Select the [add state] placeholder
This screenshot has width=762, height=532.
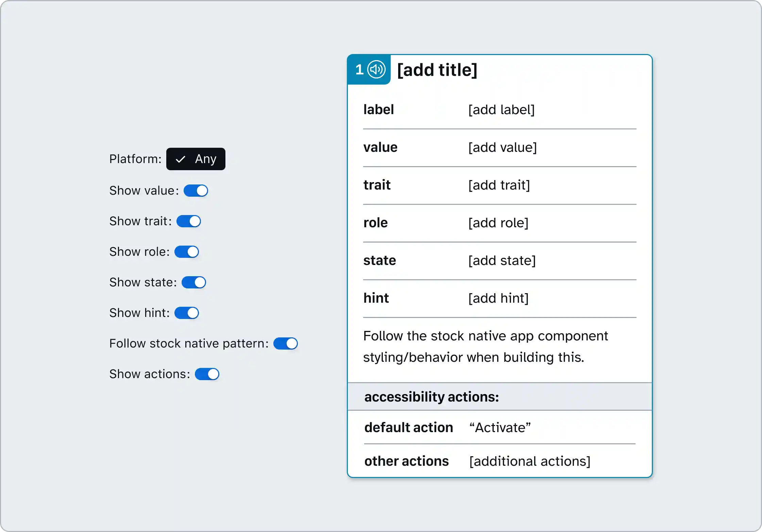click(x=502, y=261)
